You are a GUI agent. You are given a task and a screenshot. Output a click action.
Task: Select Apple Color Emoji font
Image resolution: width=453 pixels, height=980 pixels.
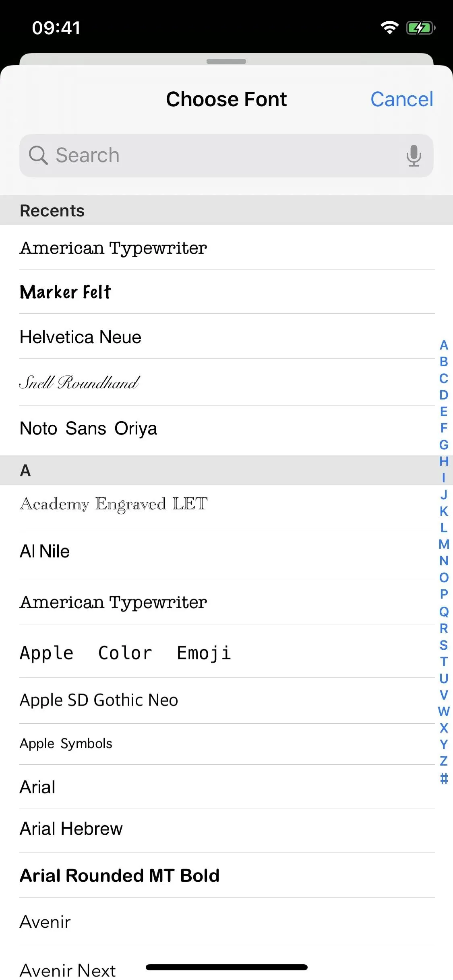(x=125, y=653)
